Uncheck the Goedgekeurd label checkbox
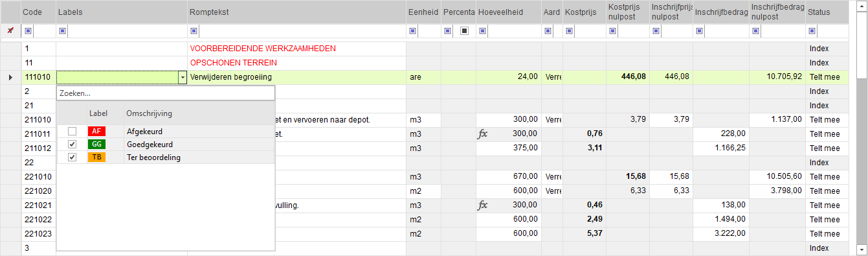 point(72,144)
